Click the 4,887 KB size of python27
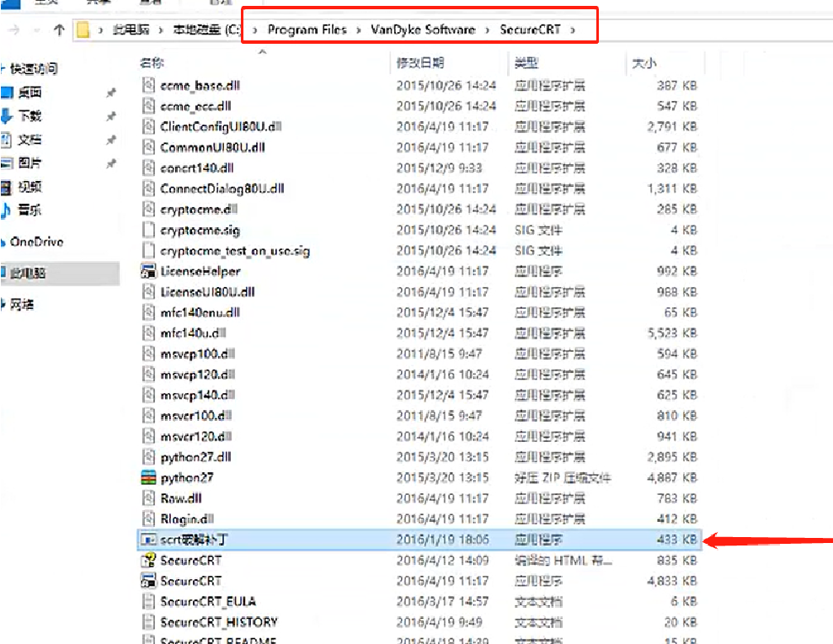Screen dimensions: 833x644 (x=672, y=478)
